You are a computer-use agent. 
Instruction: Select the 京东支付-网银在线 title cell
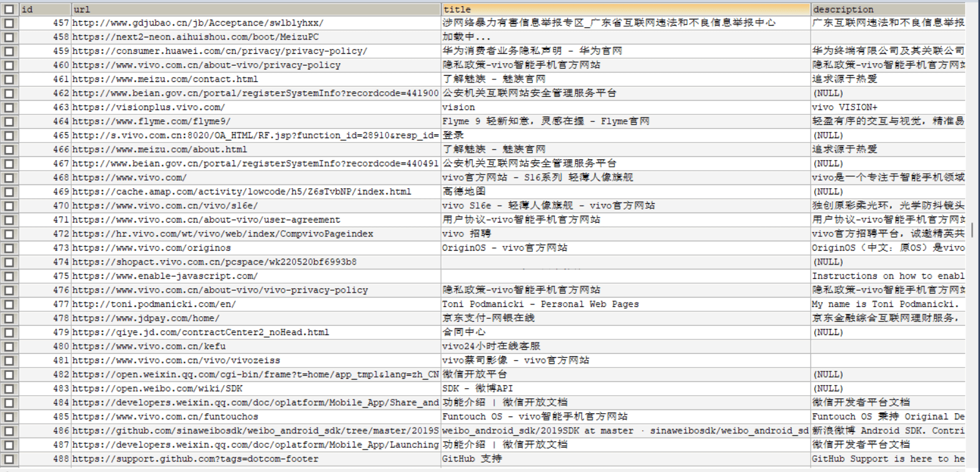pos(488,318)
